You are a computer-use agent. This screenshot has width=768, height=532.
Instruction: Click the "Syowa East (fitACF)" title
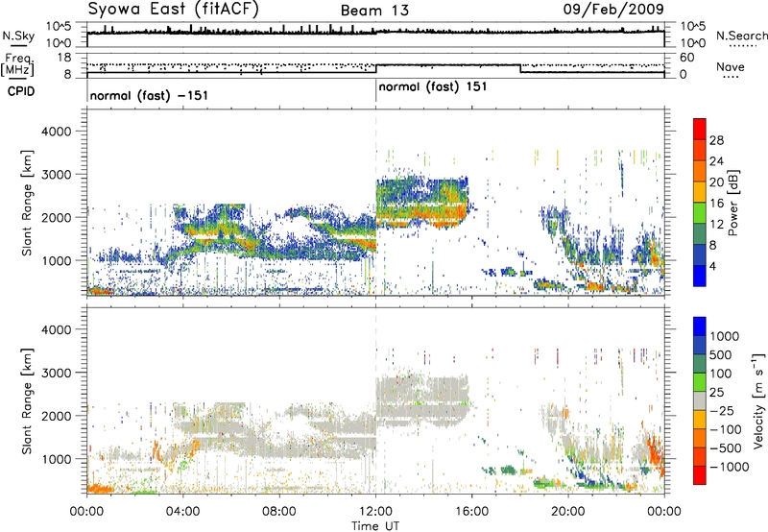[173, 9]
